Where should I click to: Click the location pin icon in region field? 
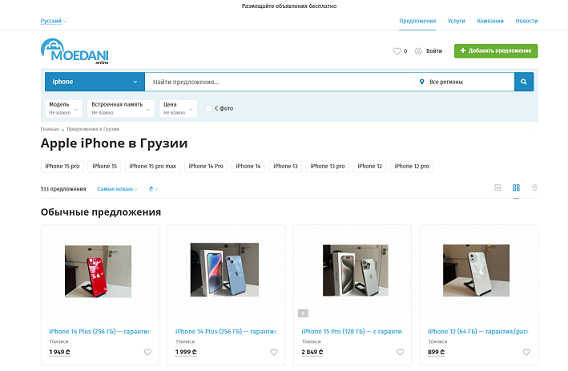point(422,82)
